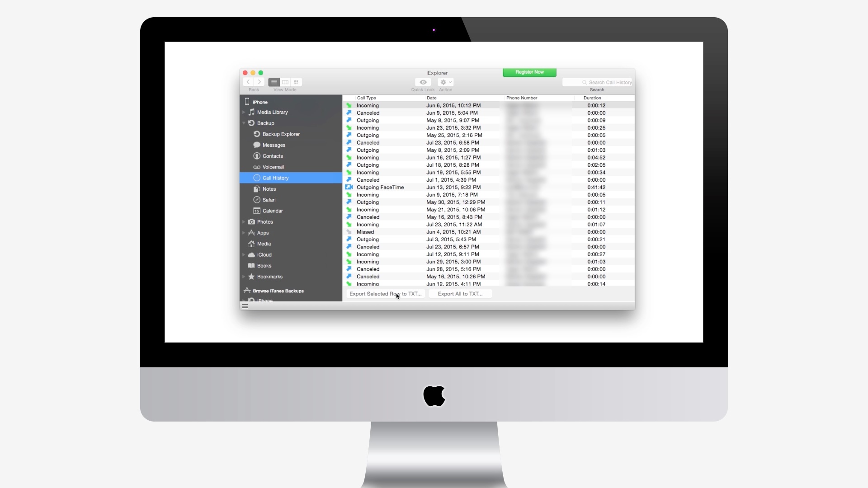Click the FaceTime video call icon
Screen dimensions: 868x488
tap(349, 187)
